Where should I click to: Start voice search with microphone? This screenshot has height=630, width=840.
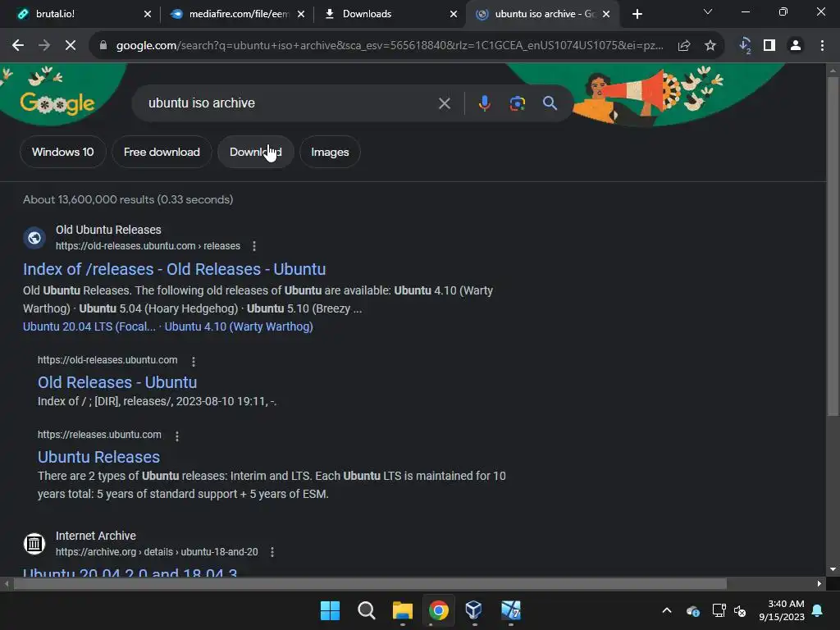click(x=484, y=103)
